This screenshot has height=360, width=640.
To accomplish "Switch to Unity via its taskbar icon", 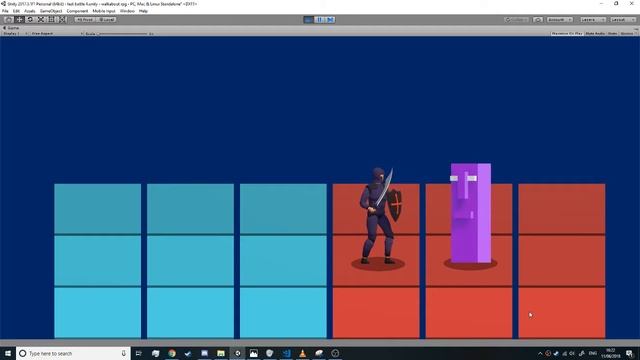I will (x=237, y=353).
